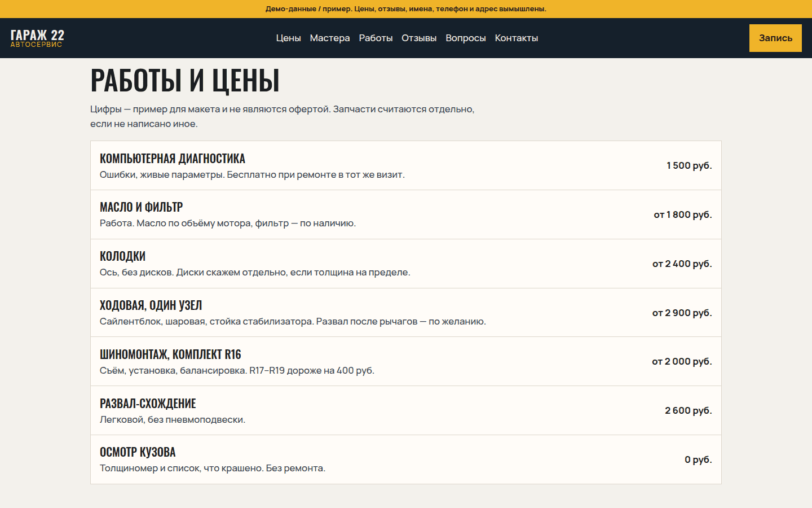Click the РАБОТЫ И ЦЕНЫ heading

[x=185, y=80]
